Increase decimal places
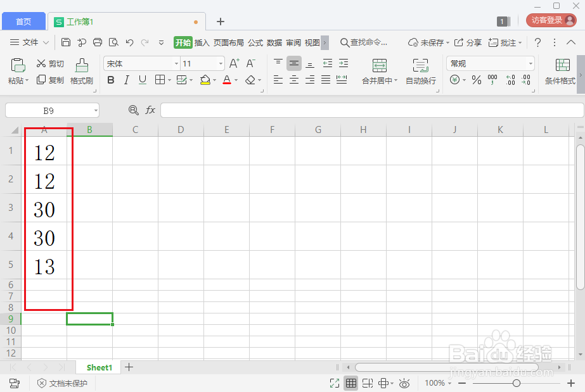 click(510, 80)
